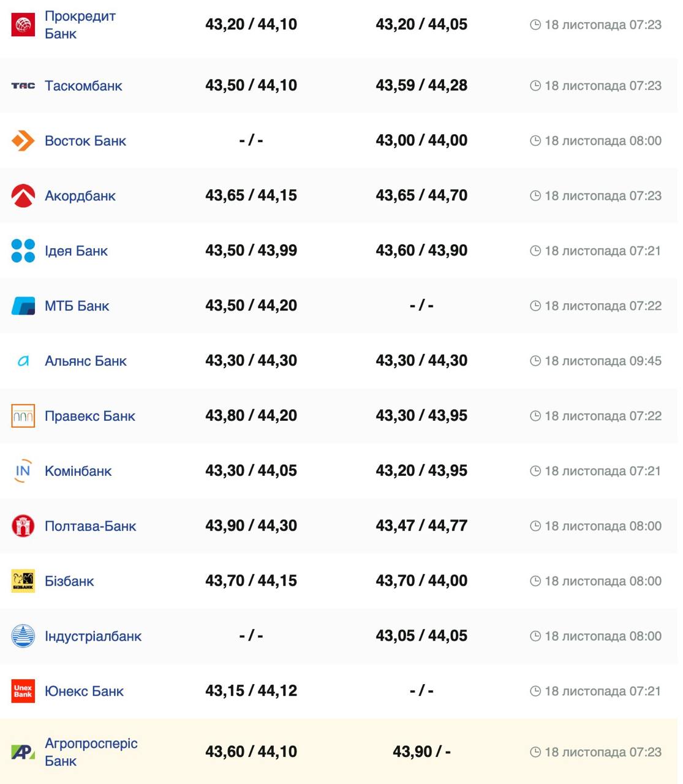Click the blue dots Ідея Банк logo
683x784 pixels.
tap(23, 251)
